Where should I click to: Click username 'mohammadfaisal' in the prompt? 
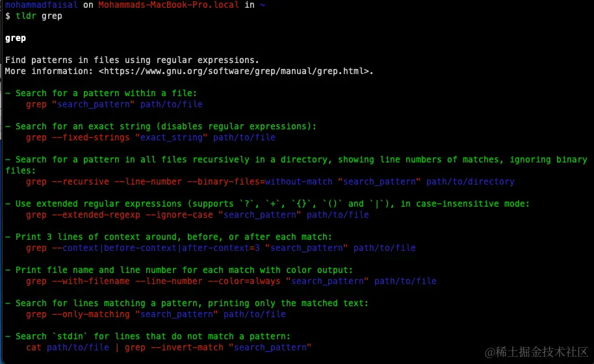click(42, 5)
